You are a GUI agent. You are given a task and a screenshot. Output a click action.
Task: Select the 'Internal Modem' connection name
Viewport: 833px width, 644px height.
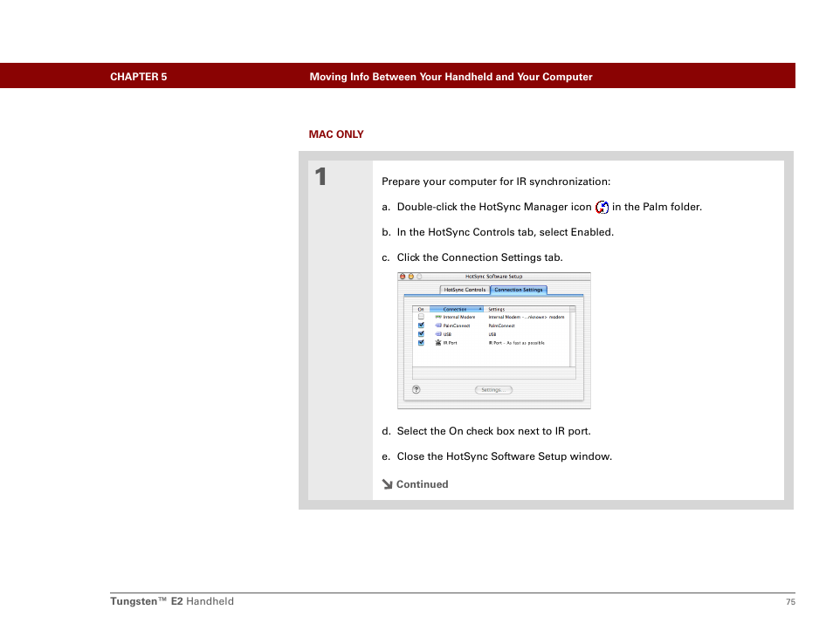point(459,317)
